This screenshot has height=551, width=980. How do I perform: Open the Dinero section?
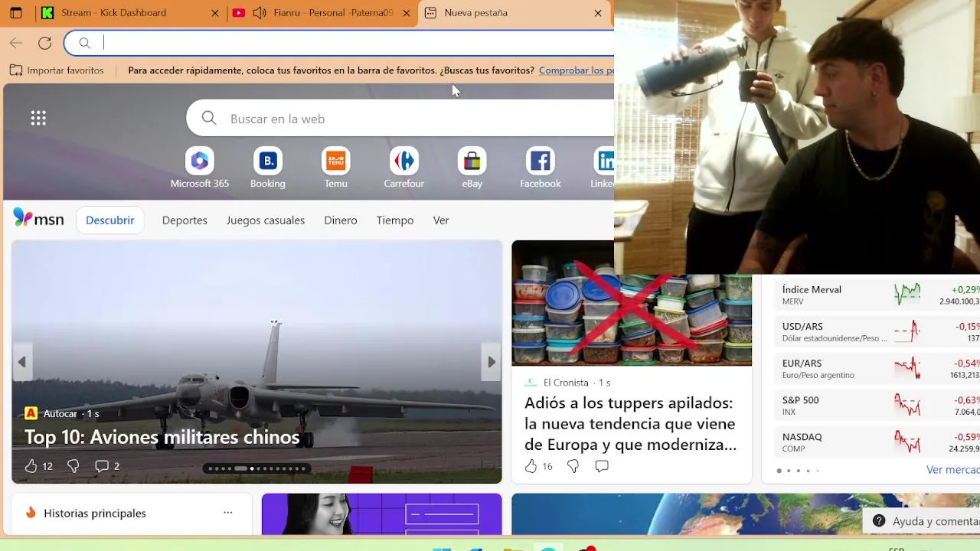click(x=341, y=220)
